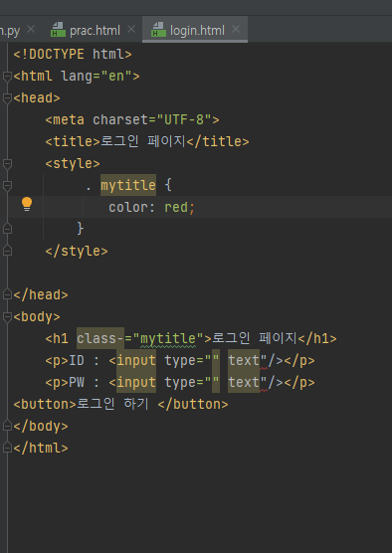Click the closing </button> tag
The height and width of the screenshot is (553, 392).
(x=193, y=404)
